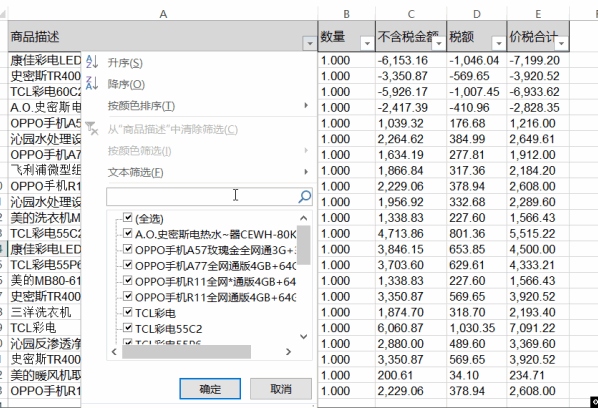The width and height of the screenshot is (598, 408).
Task: Uncheck the TCL彩电 filter item
Action: pyautogui.click(x=128, y=312)
